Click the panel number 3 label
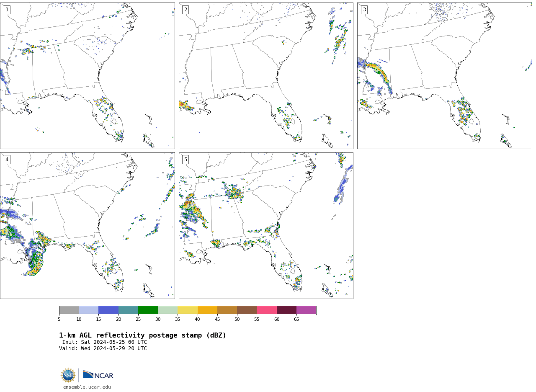This screenshot has height=392, width=536. point(364,10)
